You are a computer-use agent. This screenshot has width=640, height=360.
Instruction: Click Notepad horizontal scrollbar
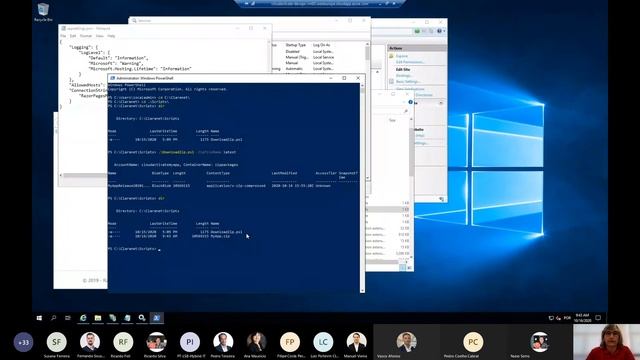pos(84,175)
